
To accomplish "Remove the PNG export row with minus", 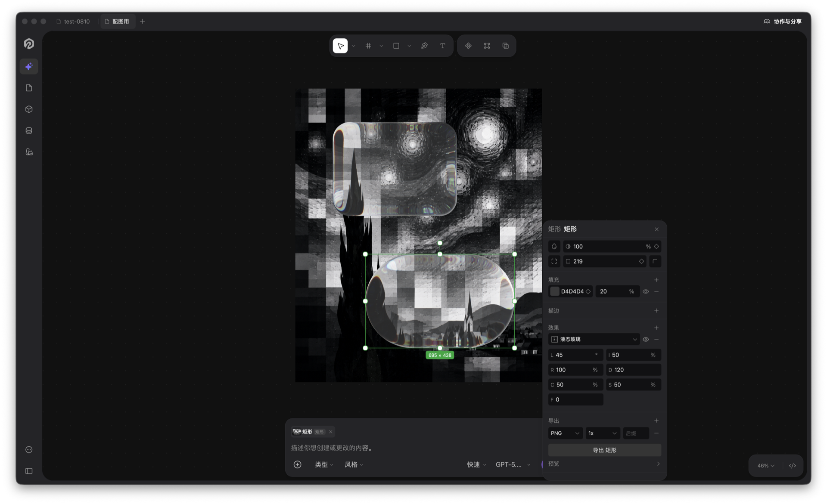I will tap(656, 433).
